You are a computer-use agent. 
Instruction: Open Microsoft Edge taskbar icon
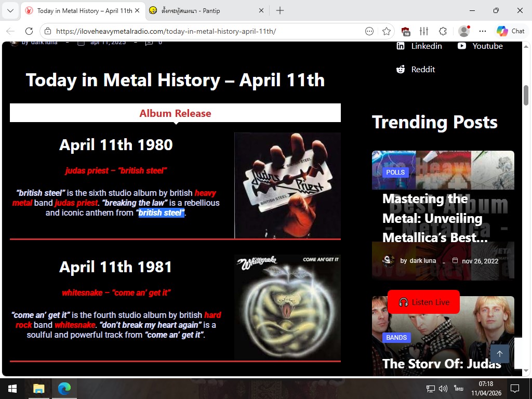coord(64,389)
